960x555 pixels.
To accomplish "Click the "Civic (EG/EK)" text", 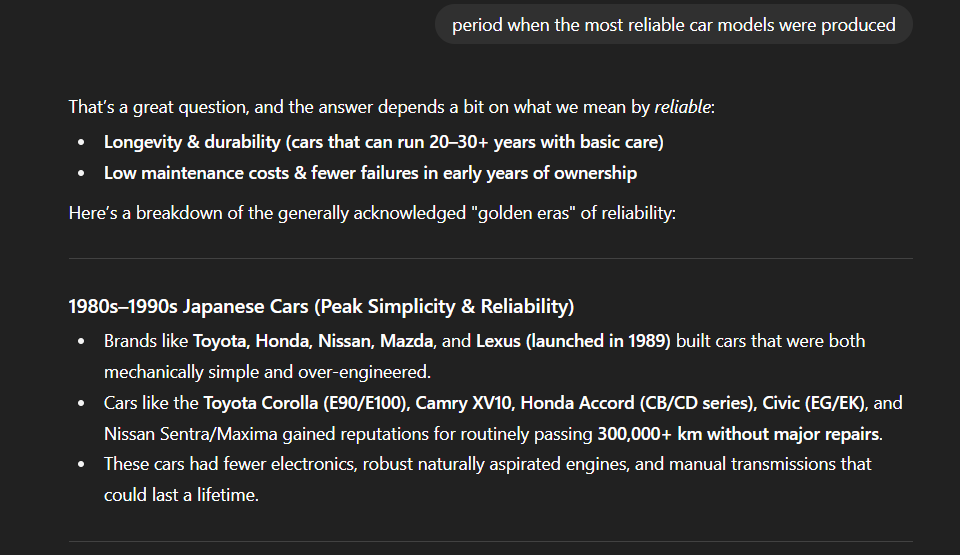I will pos(813,403).
